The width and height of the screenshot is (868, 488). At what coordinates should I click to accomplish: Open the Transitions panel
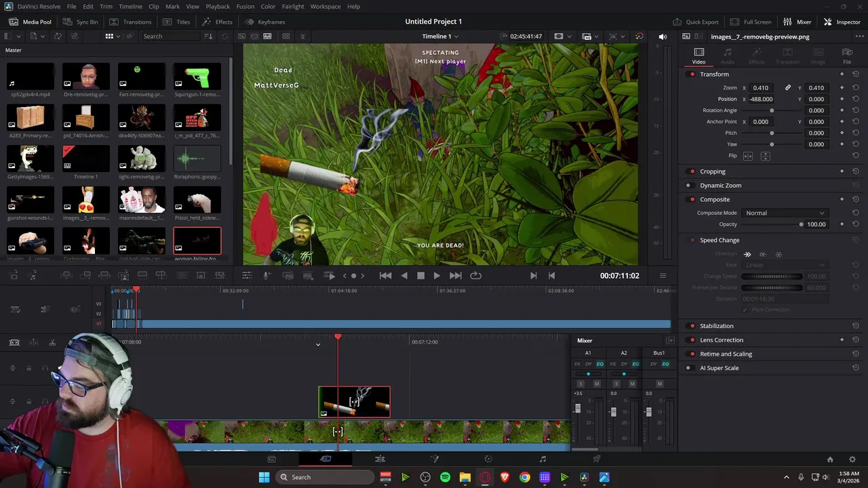(130, 22)
